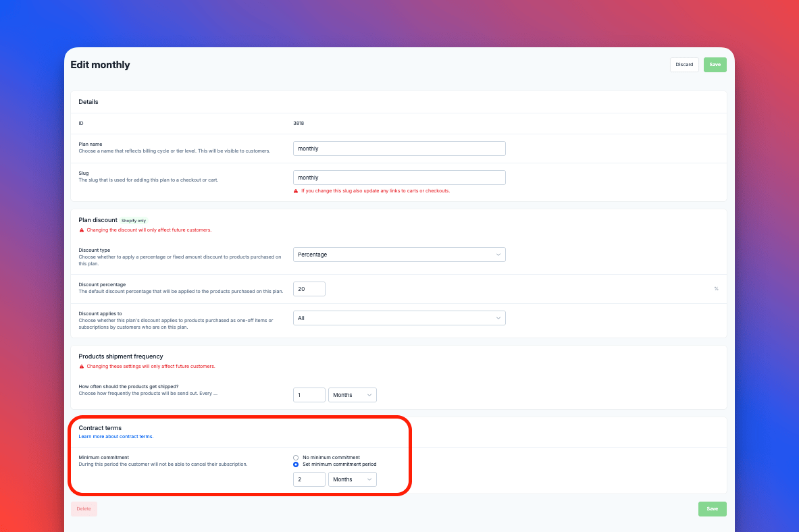Click the Plan discount heading
The width and height of the screenshot is (799, 532).
click(98, 220)
